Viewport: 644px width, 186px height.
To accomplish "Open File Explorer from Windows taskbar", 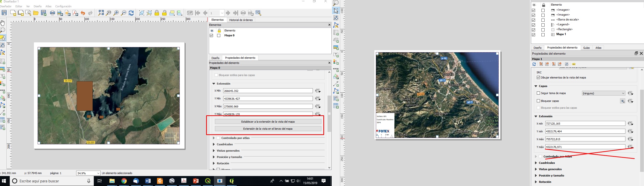I will coord(112,181).
